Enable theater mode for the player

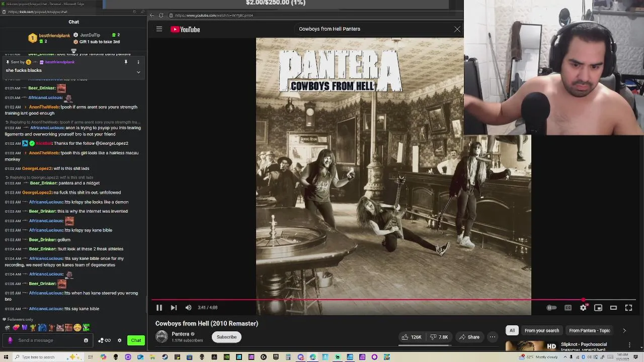pyautogui.click(x=613, y=308)
